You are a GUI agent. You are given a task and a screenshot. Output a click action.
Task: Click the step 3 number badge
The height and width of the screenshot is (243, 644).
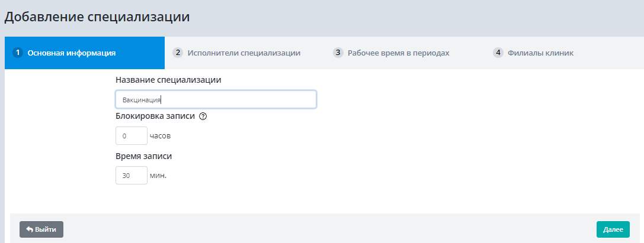click(338, 53)
